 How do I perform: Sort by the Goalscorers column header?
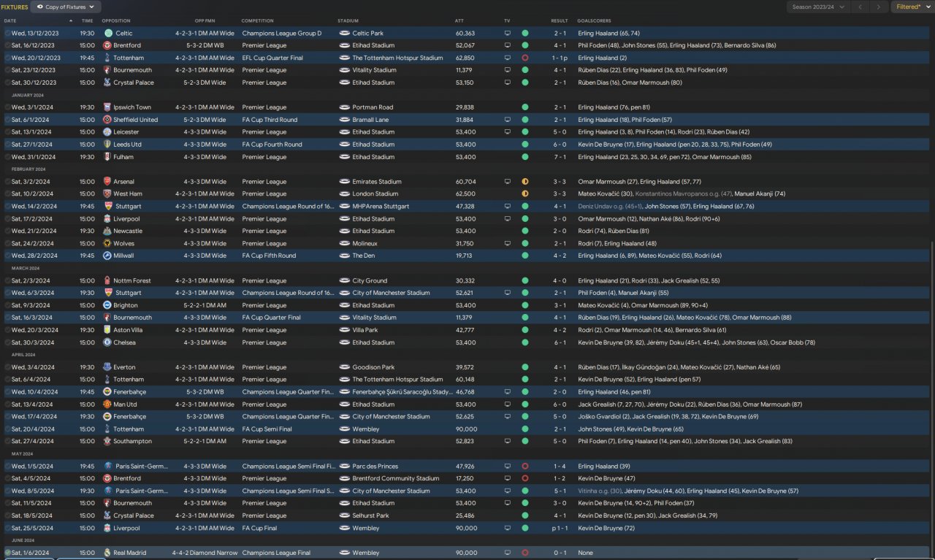[x=594, y=20]
